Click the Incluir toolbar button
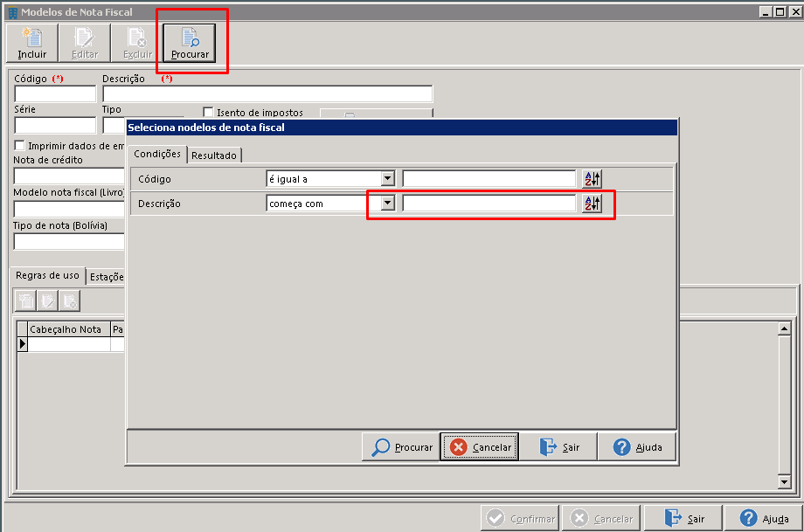This screenshot has height=532, width=804. click(x=32, y=44)
